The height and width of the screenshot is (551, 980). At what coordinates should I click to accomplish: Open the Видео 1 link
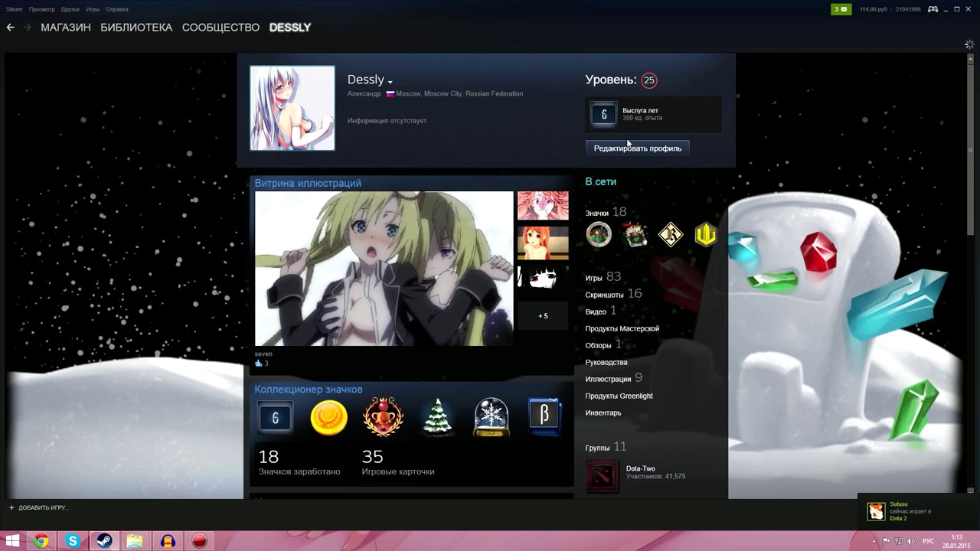point(601,311)
